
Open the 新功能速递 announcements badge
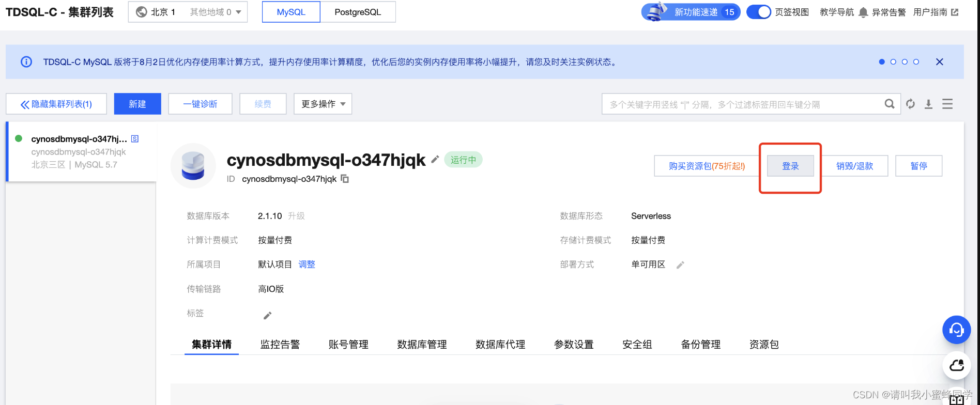point(691,12)
